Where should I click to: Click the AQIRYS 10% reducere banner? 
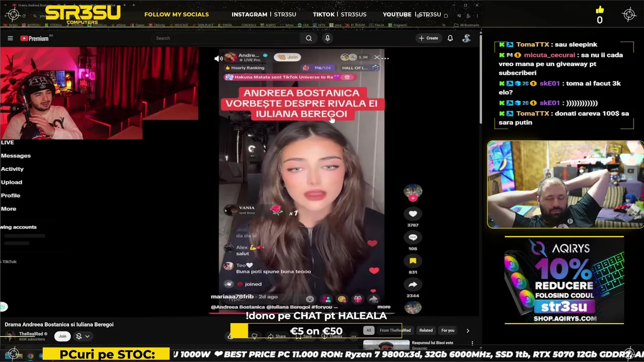tap(564, 281)
